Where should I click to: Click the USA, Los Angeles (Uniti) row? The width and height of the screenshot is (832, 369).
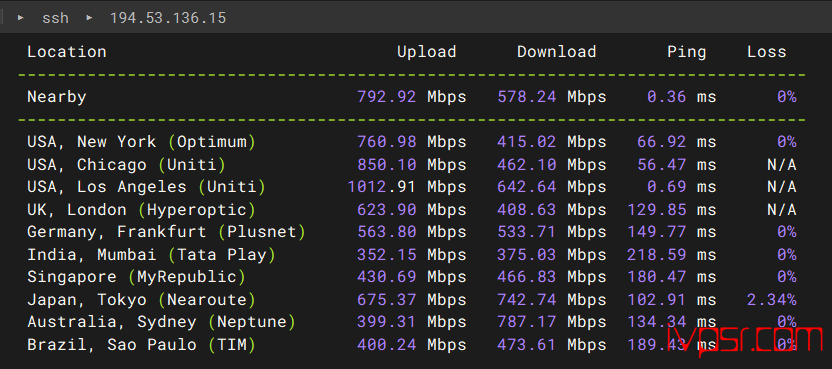coord(412,187)
